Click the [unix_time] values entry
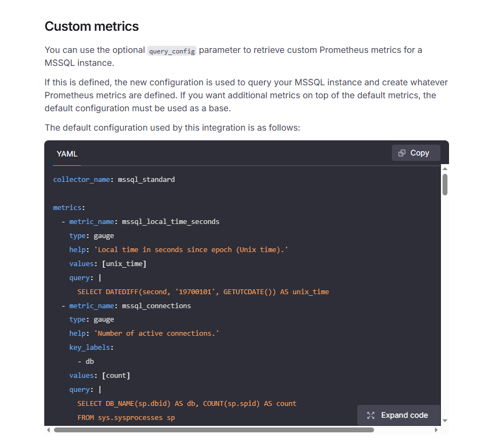This screenshot has width=496, height=448. pos(124,263)
